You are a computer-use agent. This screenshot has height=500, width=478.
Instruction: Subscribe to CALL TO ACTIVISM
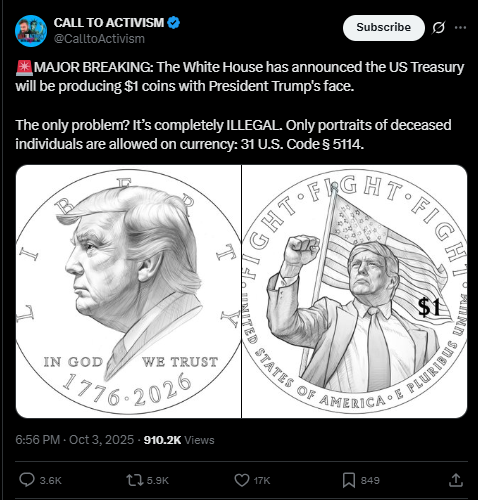click(384, 28)
